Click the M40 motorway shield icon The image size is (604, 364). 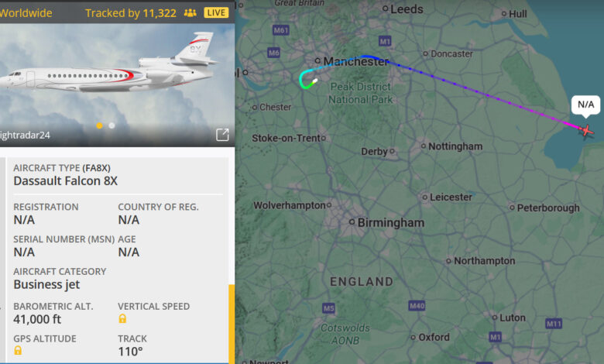[417, 306]
